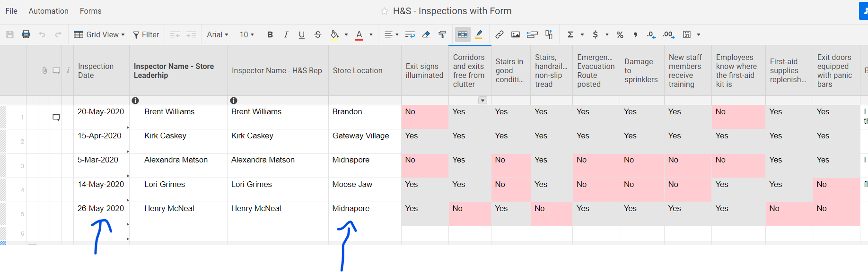
Task: Open the File menu
Action: (11, 11)
